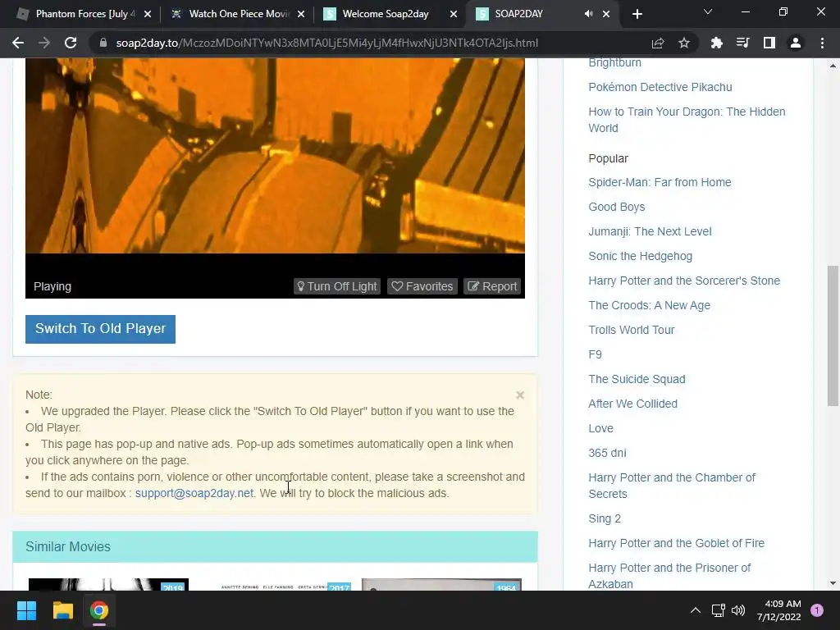Open 365 dni link
840x630 pixels.
607,454
